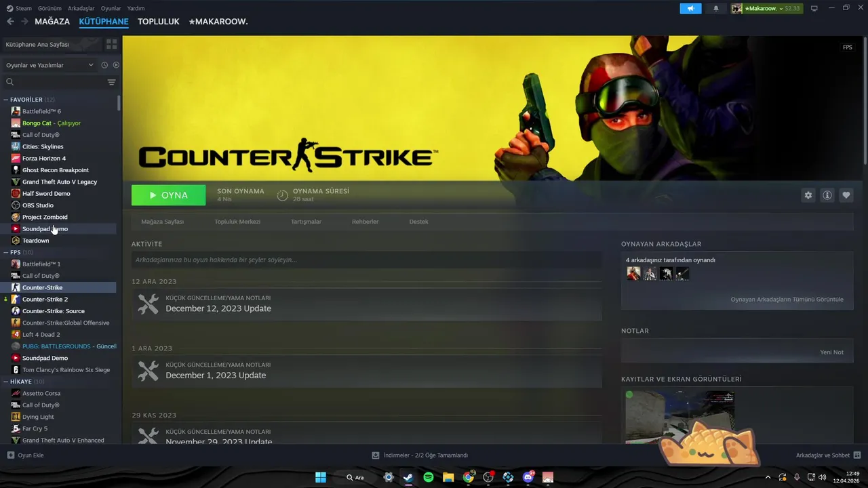Screen dimensions: 868x488
Task: Open the library advanced filter options icon
Action: click(111, 82)
